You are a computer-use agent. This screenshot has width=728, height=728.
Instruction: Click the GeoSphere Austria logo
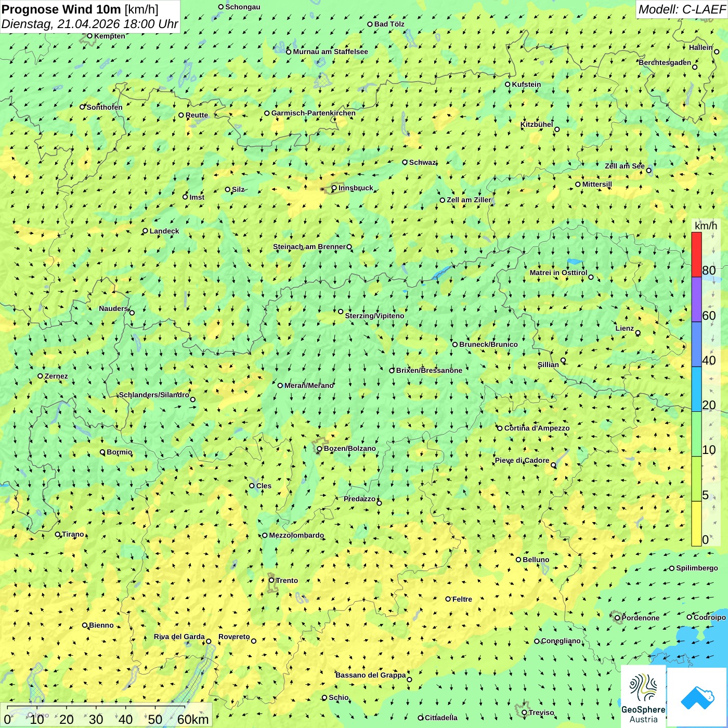coord(643,696)
